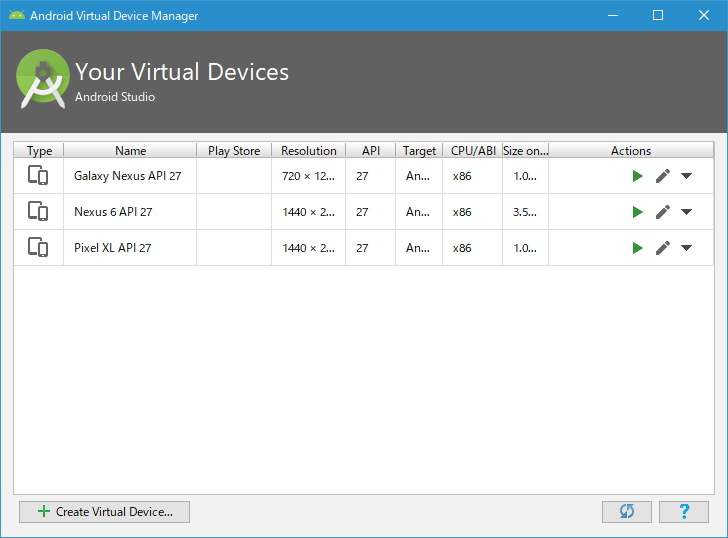This screenshot has height=538, width=728.
Task: Open actions dropdown for Galaxy Nexus API 27
Action: pyautogui.click(x=686, y=176)
